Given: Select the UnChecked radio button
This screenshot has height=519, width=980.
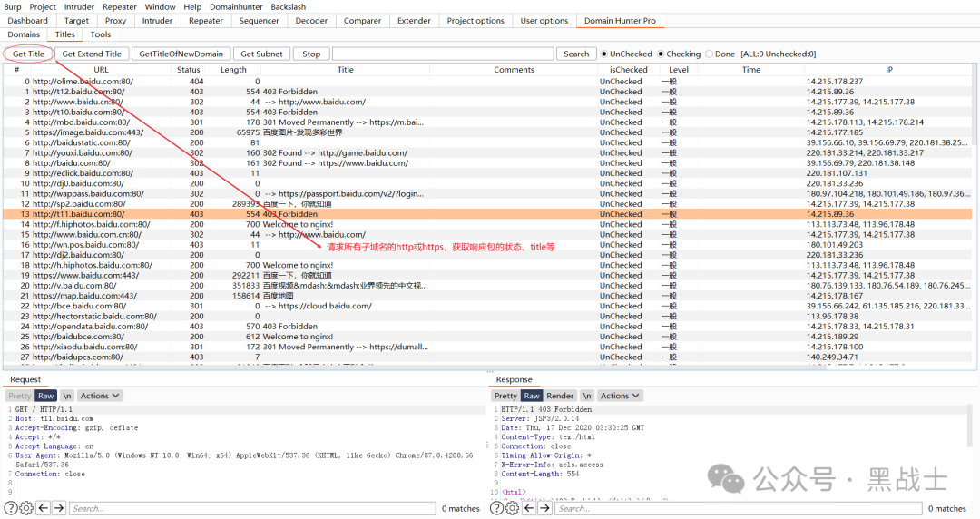Looking at the screenshot, I should 604,54.
